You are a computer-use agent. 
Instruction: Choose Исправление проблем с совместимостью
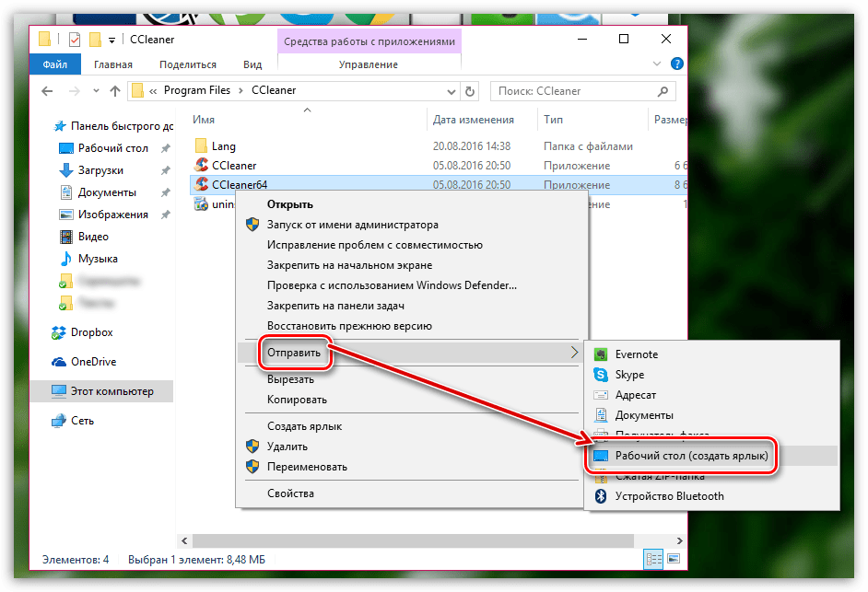point(375,245)
